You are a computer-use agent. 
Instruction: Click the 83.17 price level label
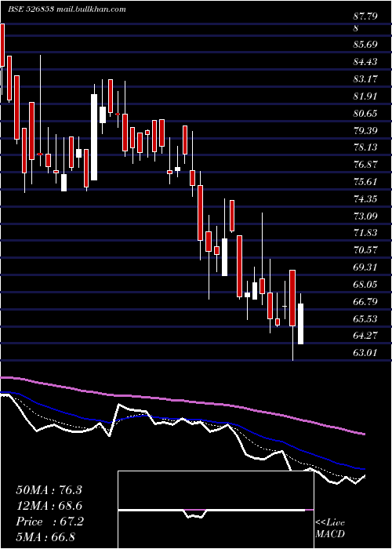pyautogui.click(x=365, y=79)
